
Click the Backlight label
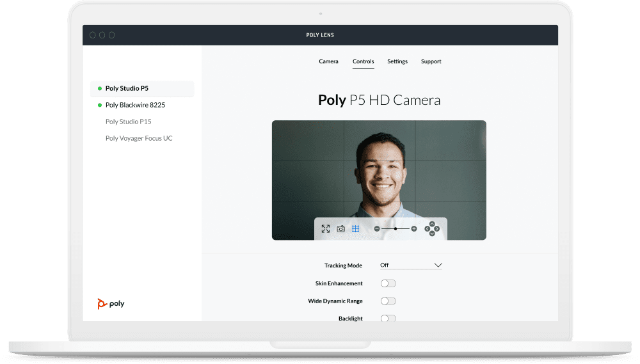point(350,319)
